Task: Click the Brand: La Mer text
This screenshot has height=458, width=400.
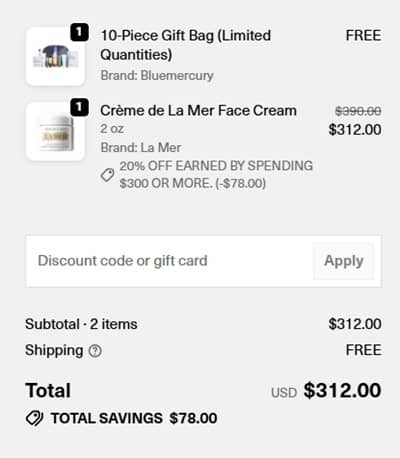Action: [141, 148]
